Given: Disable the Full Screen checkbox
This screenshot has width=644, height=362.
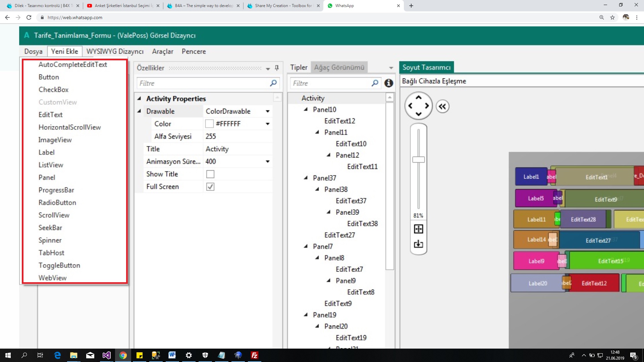Looking at the screenshot, I should [x=210, y=187].
